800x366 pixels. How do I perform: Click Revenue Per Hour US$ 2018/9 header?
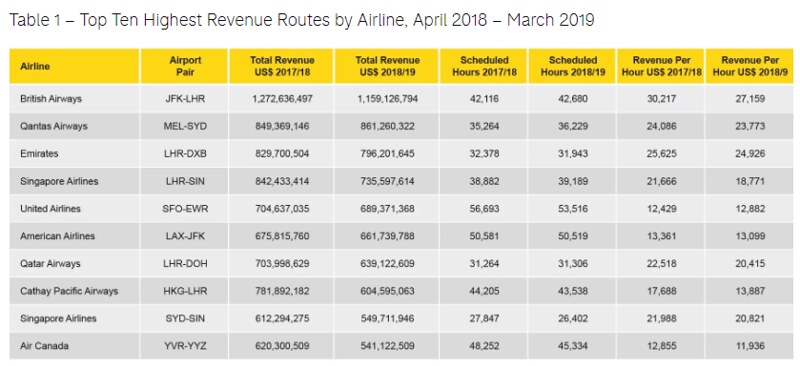point(750,66)
